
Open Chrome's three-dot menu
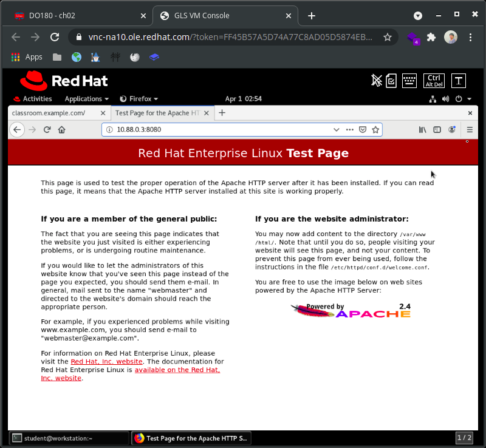[x=470, y=37]
